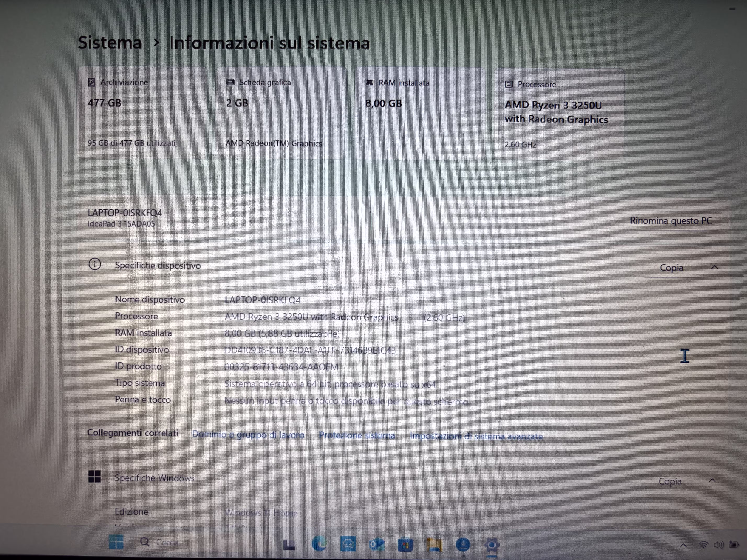Select the product ID 00325-81713-43634-AAOEM
Image resolution: width=747 pixels, height=560 pixels.
tap(281, 367)
